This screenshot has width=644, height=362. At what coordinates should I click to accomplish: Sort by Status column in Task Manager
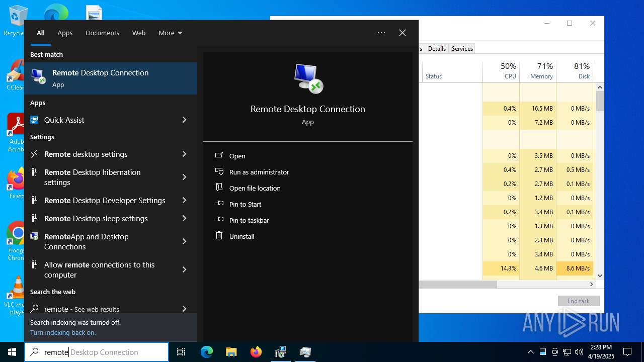452,71
